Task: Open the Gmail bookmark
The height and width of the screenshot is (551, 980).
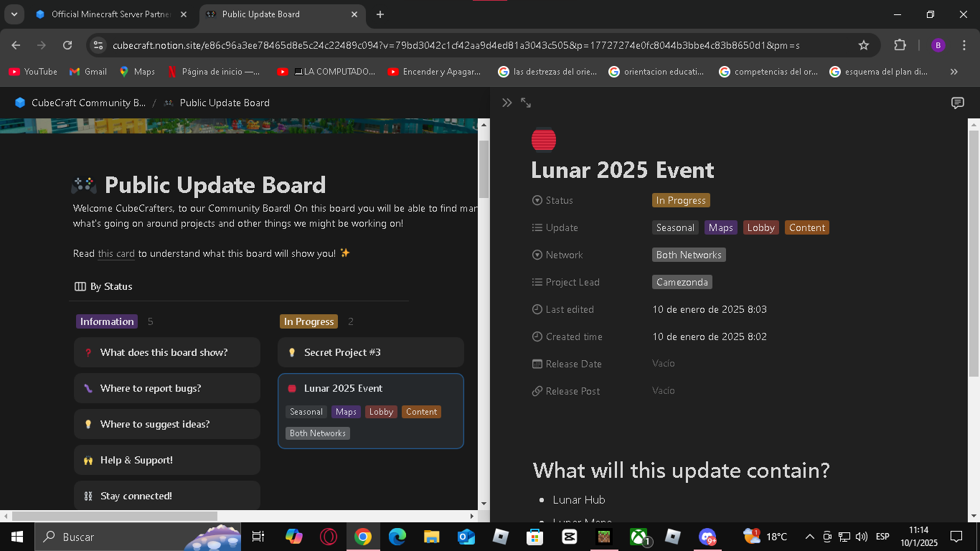Action: click(x=88, y=72)
